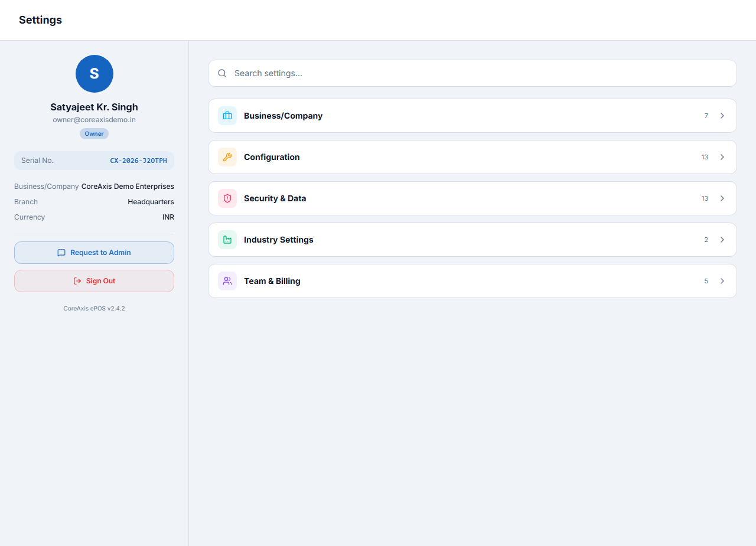The height and width of the screenshot is (546, 756).
Task: Click the INR currency value
Action: [168, 217]
